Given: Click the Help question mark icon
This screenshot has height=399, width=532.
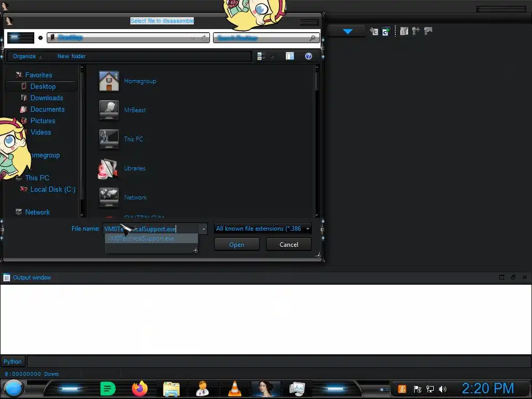Looking at the screenshot, I should (x=309, y=56).
